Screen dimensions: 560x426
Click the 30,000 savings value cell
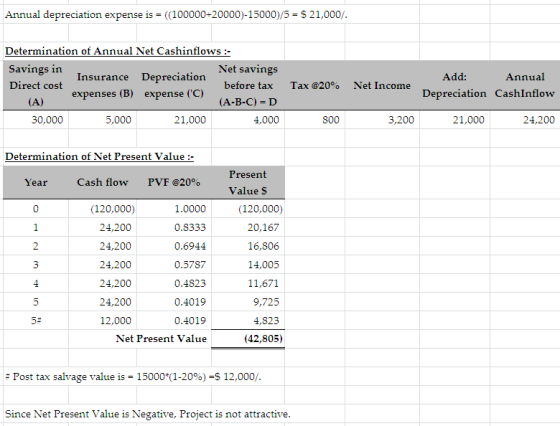pos(36,120)
